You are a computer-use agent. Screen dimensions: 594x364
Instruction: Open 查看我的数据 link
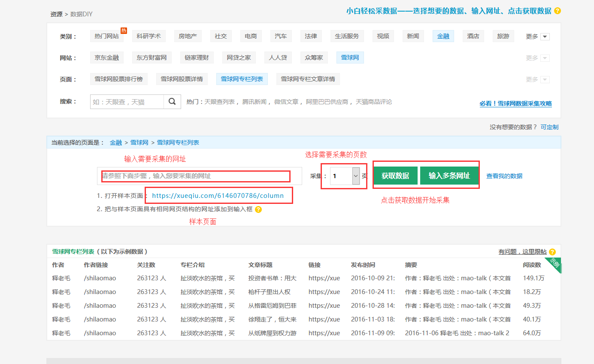pos(504,176)
